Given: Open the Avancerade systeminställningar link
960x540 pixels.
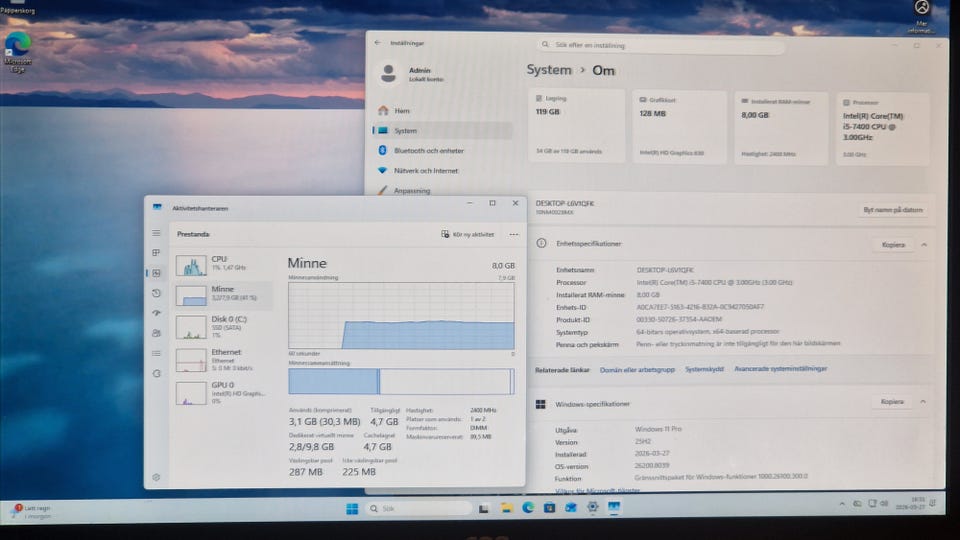Looking at the screenshot, I should click(780, 369).
